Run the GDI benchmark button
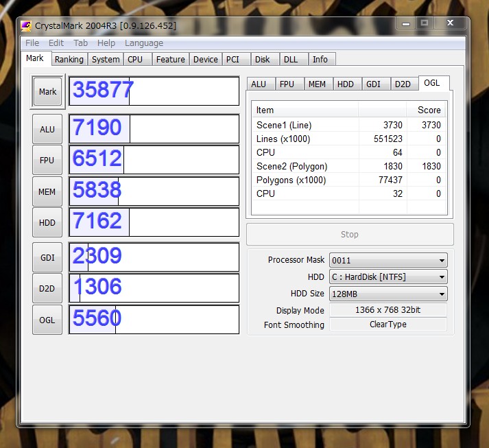Viewport: 489px width, 448px height. 47,257
